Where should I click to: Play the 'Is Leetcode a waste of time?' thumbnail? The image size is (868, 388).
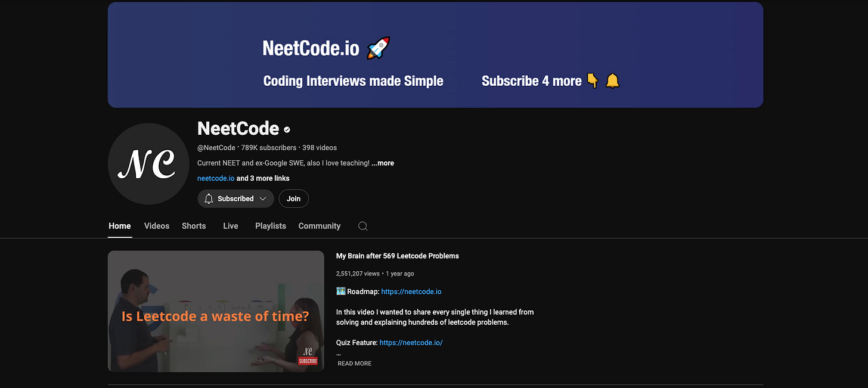click(x=216, y=311)
